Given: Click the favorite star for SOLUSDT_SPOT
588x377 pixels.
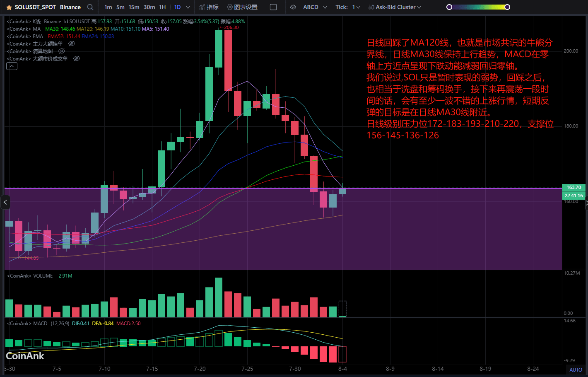Looking at the screenshot, I should click(x=9, y=7).
